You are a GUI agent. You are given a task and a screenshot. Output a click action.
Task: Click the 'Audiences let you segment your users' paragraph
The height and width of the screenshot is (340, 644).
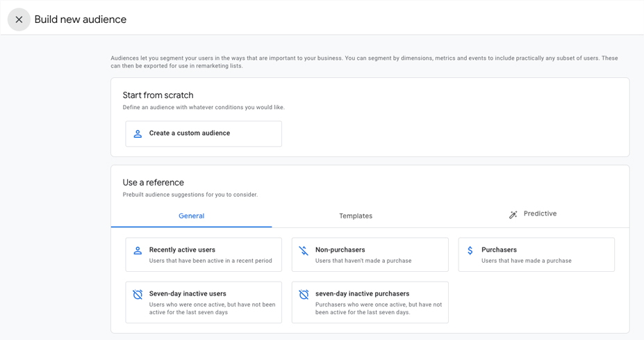(364, 62)
